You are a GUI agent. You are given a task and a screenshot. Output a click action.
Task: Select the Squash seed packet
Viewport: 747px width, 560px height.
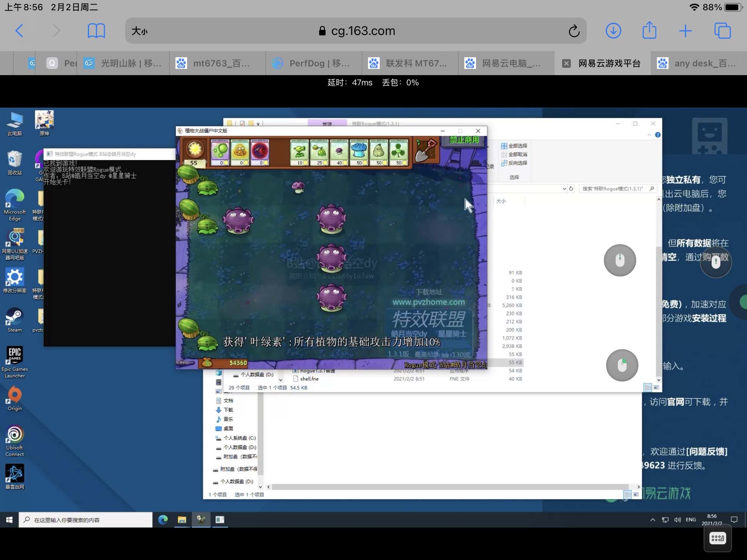[x=379, y=152]
